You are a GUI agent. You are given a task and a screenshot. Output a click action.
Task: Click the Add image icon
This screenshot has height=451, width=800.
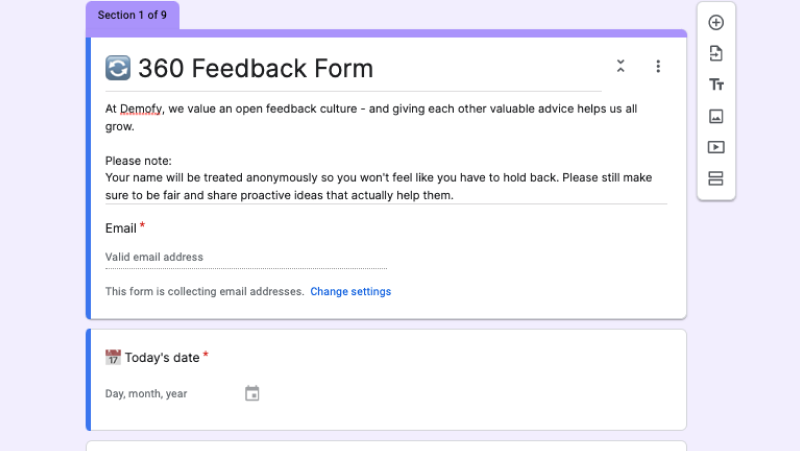(x=716, y=116)
